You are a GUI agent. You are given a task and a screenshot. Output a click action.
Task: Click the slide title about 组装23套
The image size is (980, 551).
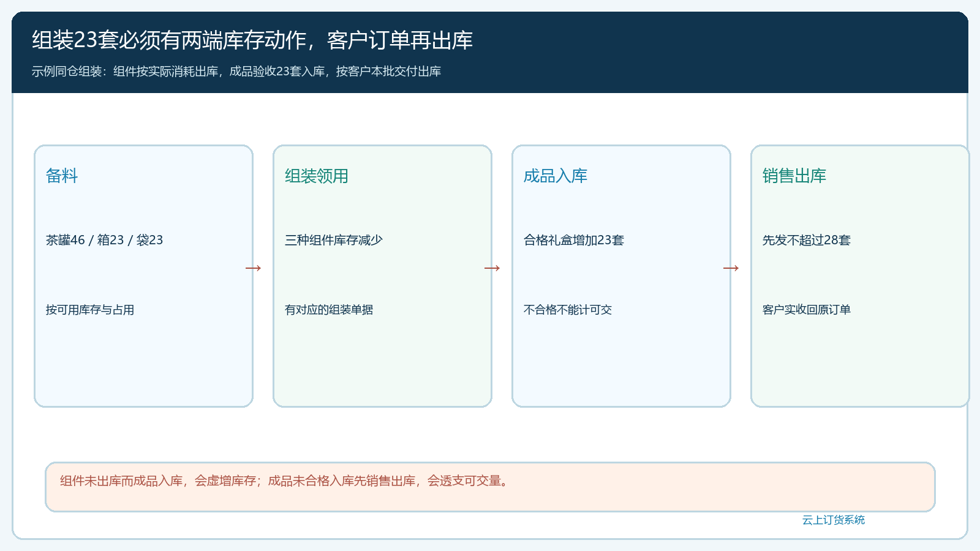click(x=252, y=40)
